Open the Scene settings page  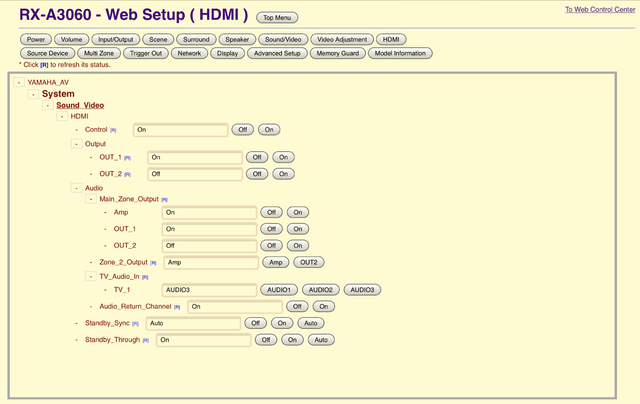pyautogui.click(x=158, y=40)
